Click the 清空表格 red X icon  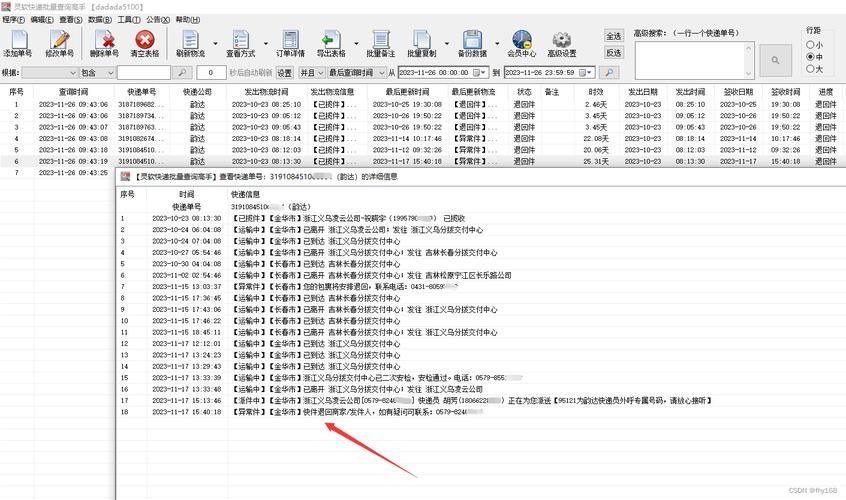coord(145,40)
